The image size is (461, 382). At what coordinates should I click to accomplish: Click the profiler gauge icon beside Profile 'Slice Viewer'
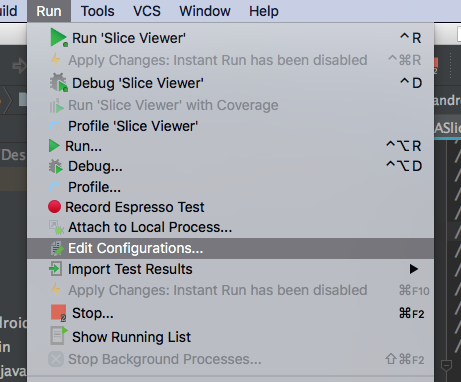click(55, 126)
